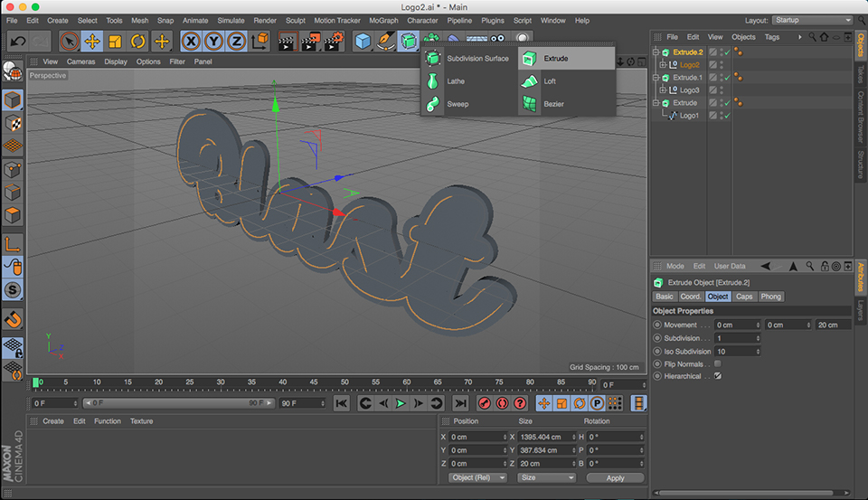Screen dimensions: 868x500
Task: Click Record Active Objects button
Action: (x=485, y=403)
